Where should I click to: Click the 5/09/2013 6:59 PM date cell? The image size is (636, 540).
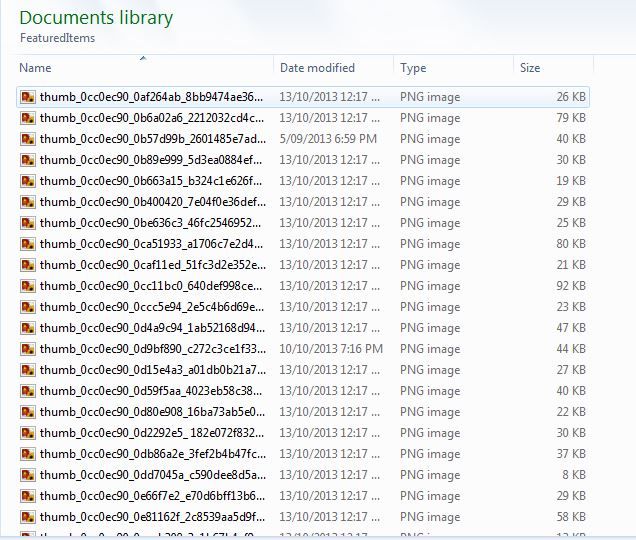click(328, 139)
